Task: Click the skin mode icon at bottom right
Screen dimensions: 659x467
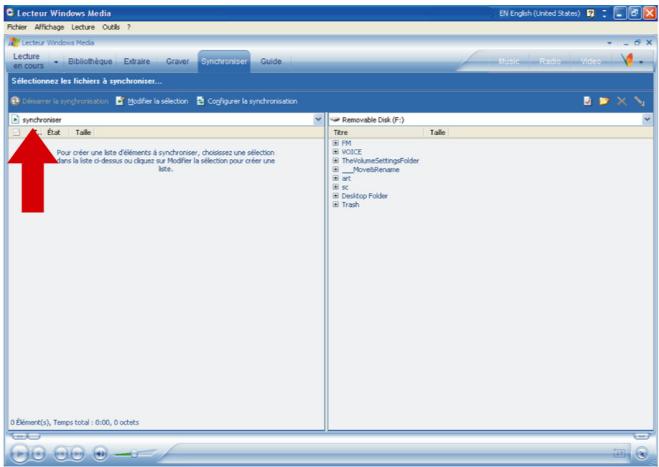Action: (x=642, y=454)
